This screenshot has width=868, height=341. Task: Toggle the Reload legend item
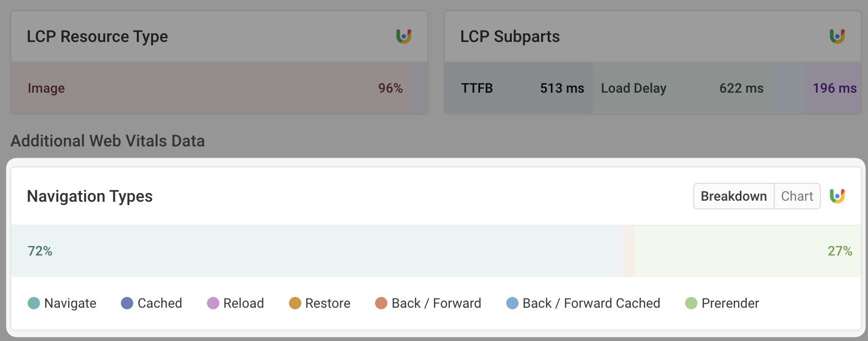pos(236,303)
